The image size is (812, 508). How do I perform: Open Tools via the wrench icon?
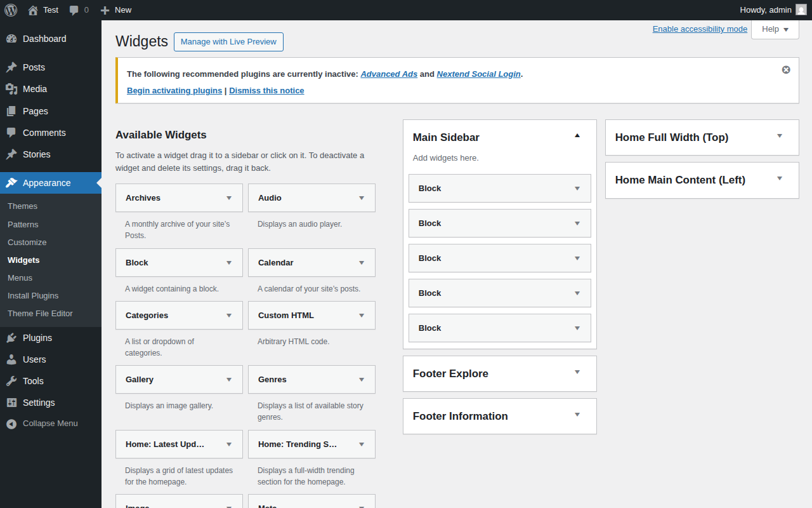coord(11,381)
